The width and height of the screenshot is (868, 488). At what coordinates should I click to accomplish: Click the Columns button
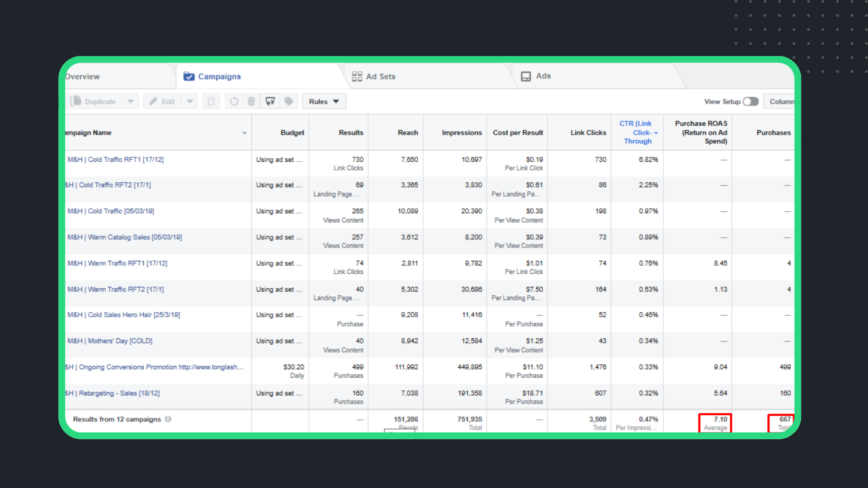coord(780,102)
